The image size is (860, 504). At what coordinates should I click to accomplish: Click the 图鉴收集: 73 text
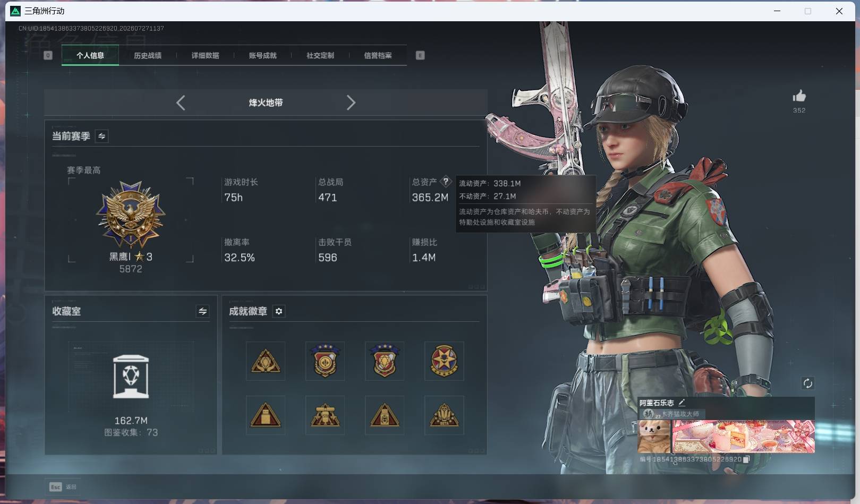point(131,433)
